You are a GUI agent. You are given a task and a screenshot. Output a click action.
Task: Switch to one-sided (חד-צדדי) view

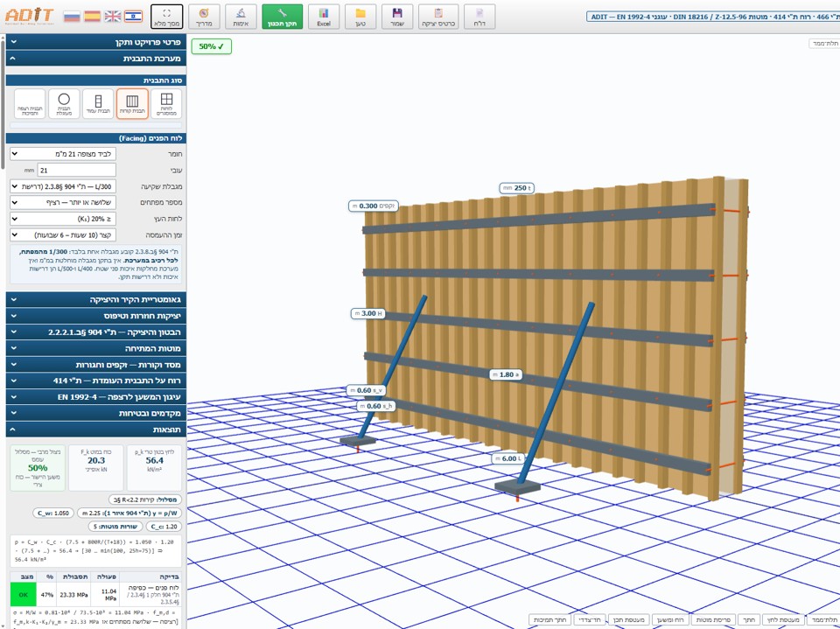[589, 619]
